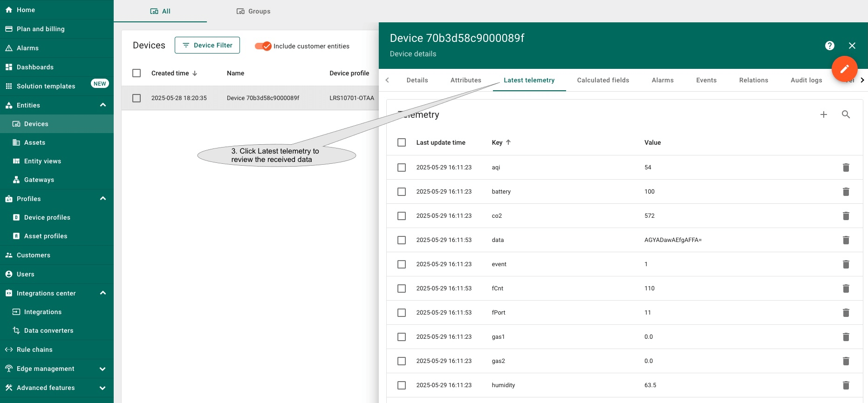The height and width of the screenshot is (403, 868).
Task: Click trash icon for humidity row
Action: [x=846, y=385]
